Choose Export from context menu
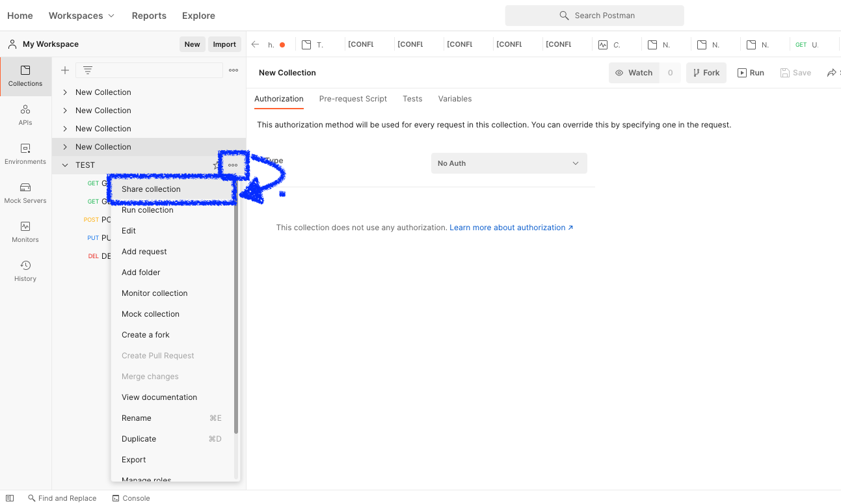This screenshot has height=504, width=841. 172,460
